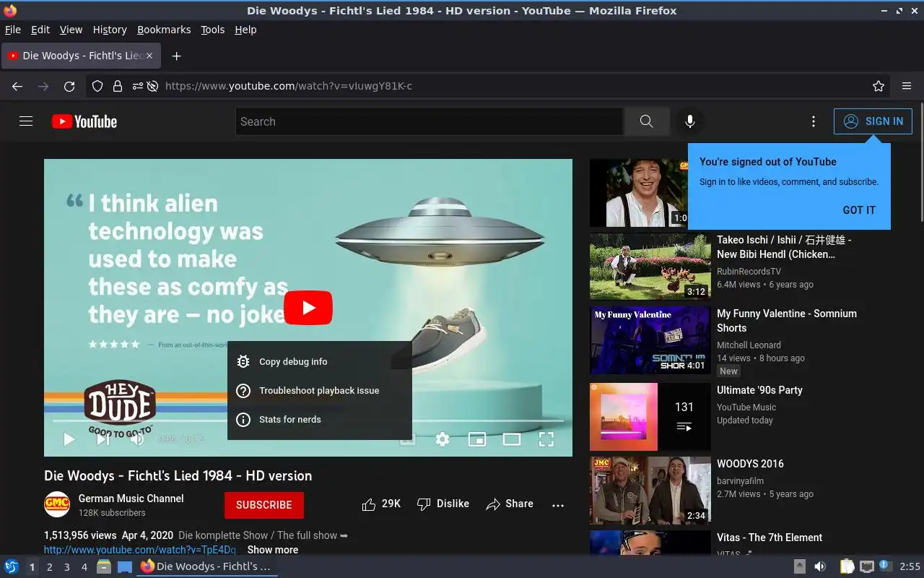Select Die Woodys browser tab
Screen dimensions: 924x578
pyautogui.click(x=80, y=56)
